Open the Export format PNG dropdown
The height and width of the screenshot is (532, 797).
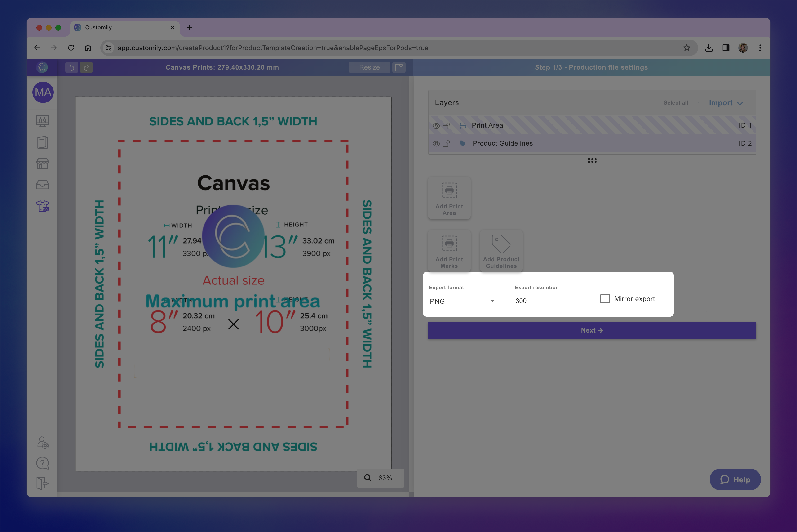[x=463, y=301]
